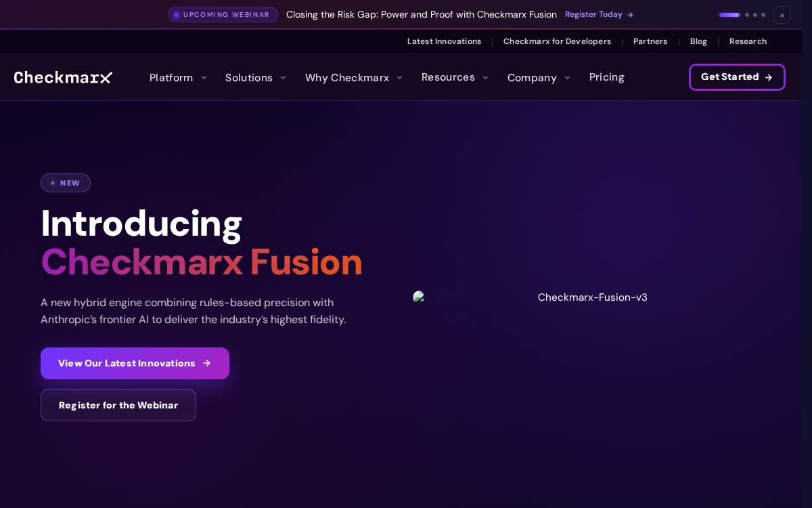
Task: Click the Checkmarx-Fusion-v3 broken image icon
Action: click(419, 297)
